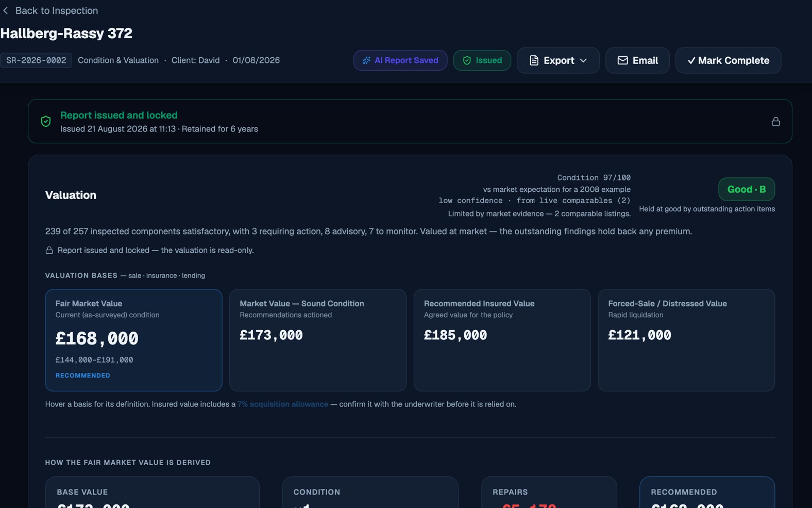Click 'Agreed value for the policy' subtitle
Viewport: 812px width, 508px height.
click(x=468, y=315)
